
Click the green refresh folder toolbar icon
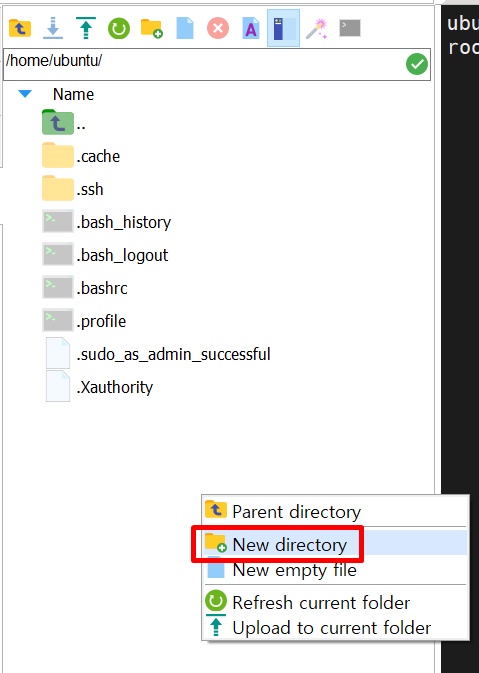tap(119, 28)
